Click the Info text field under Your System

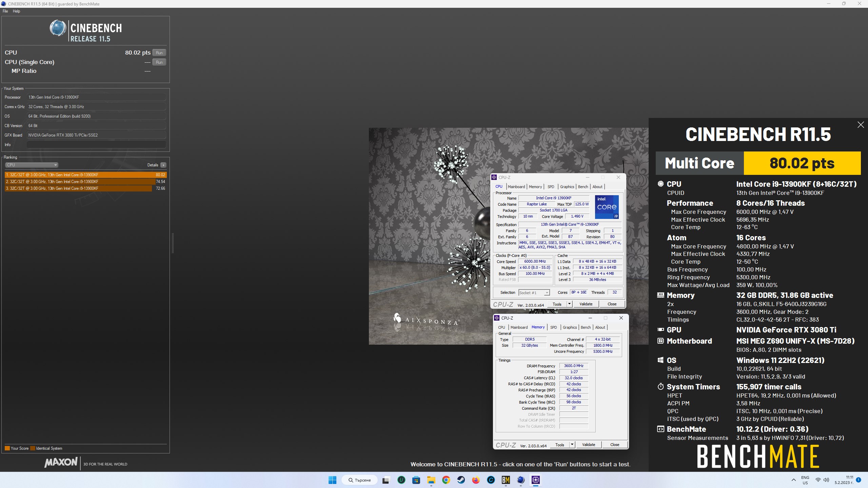point(96,145)
